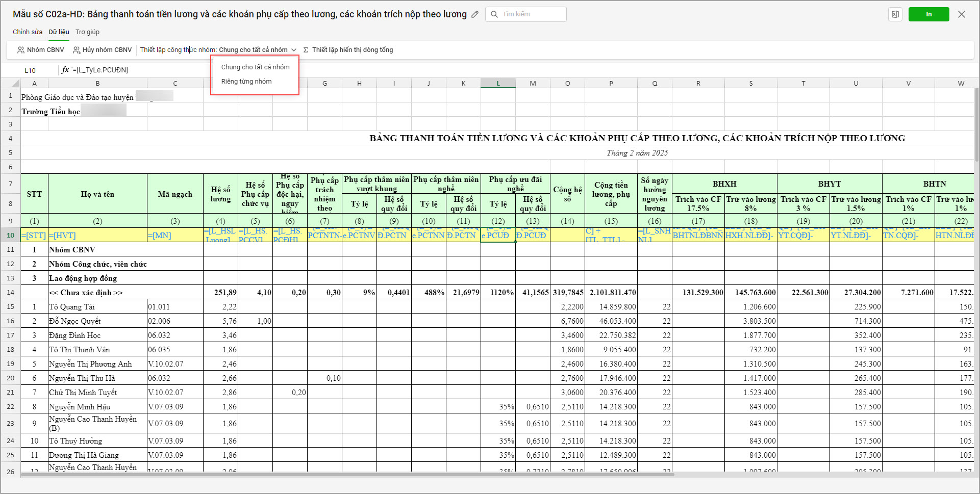The height and width of the screenshot is (494, 980).
Task: Select column A header
Action: tap(34, 83)
